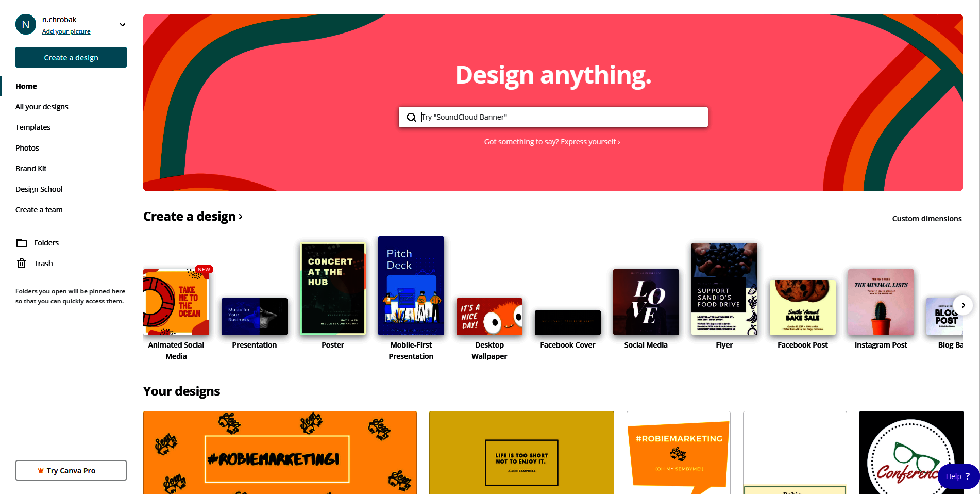Screen dimensions: 980x494
Task: Click the user avatar with letter N
Action: [x=26, y=25]
